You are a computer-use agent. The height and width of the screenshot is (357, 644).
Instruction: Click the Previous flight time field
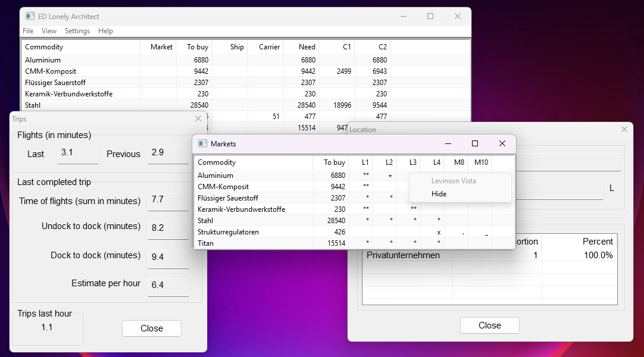click(168, 154)
